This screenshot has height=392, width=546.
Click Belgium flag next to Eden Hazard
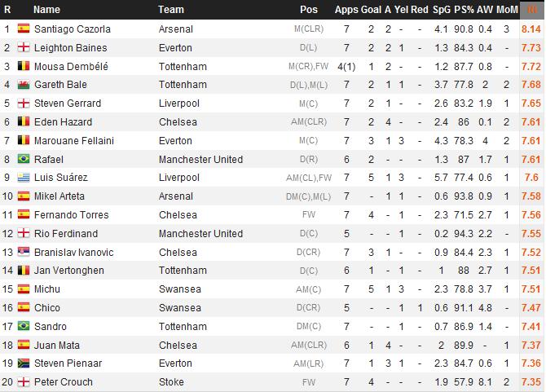(x=24, y=122)
